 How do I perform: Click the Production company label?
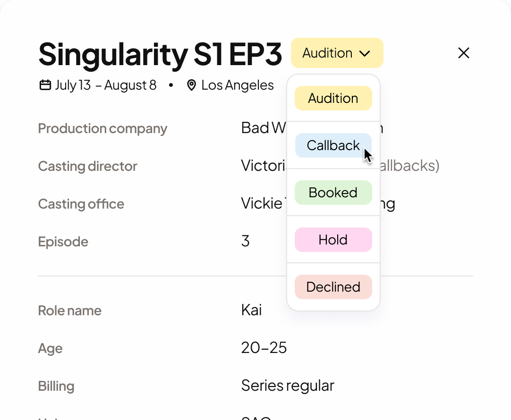point(102,128)
